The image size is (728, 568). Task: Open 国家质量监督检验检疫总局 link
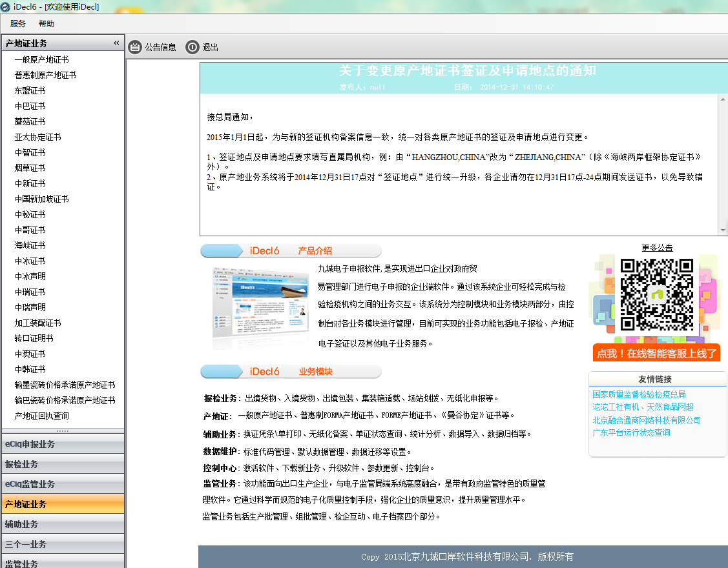coord(639,394)
